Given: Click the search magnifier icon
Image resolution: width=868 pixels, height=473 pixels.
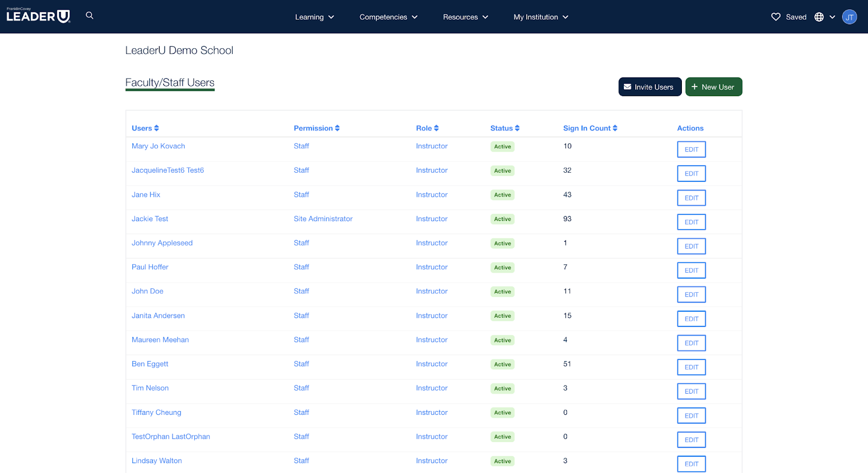Looking at the screenshot, I should pos(90,16).
